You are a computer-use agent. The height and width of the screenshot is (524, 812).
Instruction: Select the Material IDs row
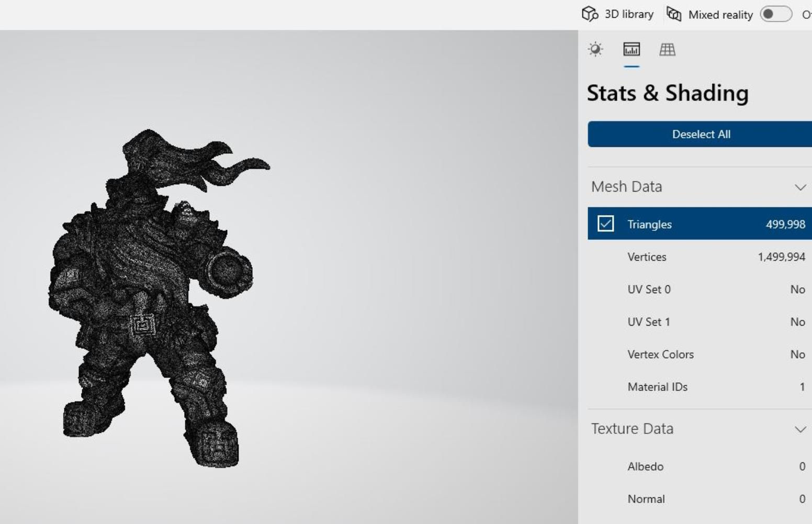point(700,386)
